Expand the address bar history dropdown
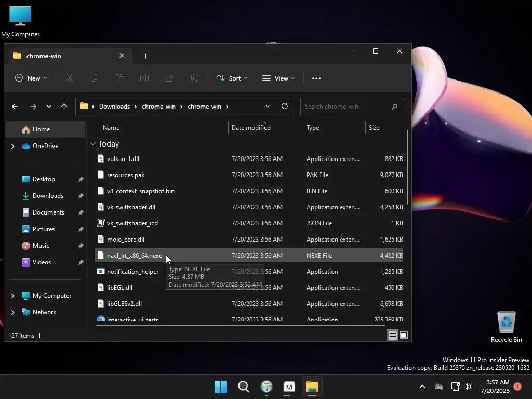The image size is (532, 399). [268, 106]
